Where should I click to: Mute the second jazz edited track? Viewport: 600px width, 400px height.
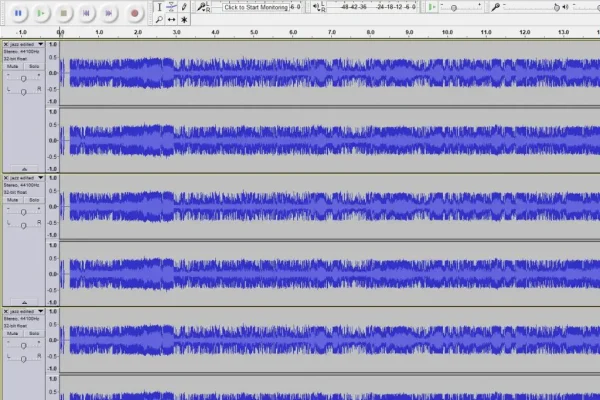pos(13,200)
